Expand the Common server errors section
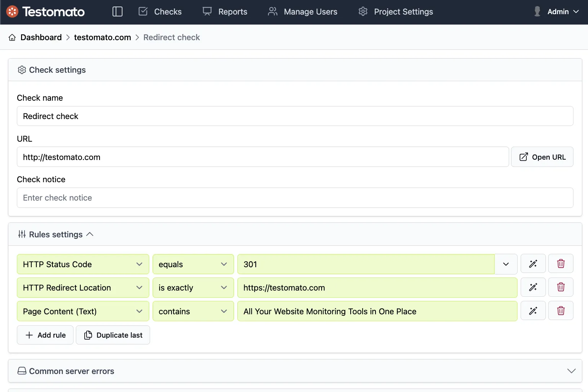The width and height of the screenshot is (588, 392). tap(571, 371)
